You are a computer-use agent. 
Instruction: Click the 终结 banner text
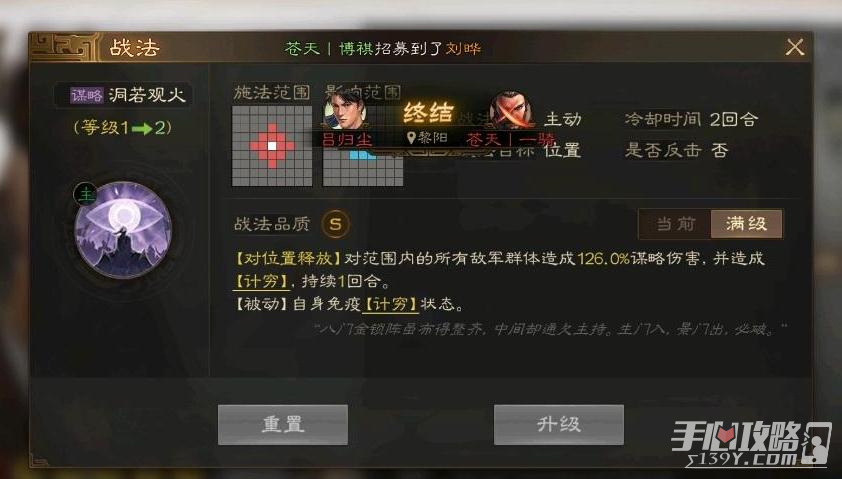pyautogui.click(x=429, y=113)
